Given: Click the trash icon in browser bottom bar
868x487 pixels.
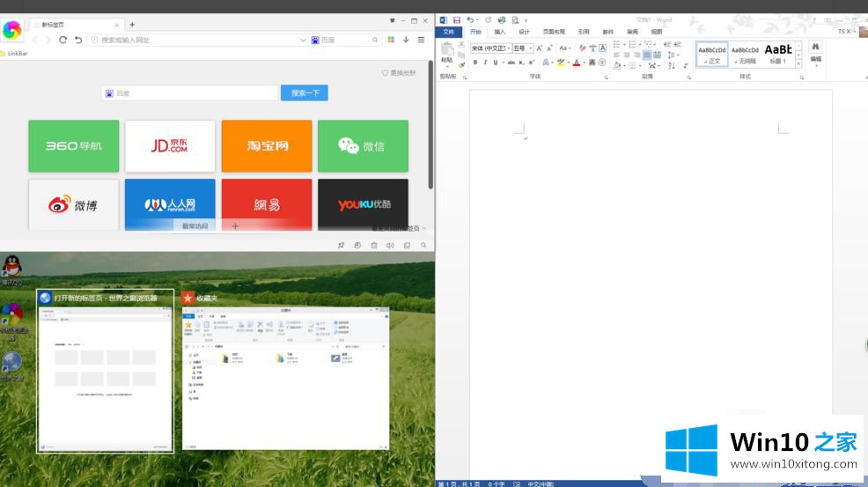Looking at the screenshot, I should (373, 245).
